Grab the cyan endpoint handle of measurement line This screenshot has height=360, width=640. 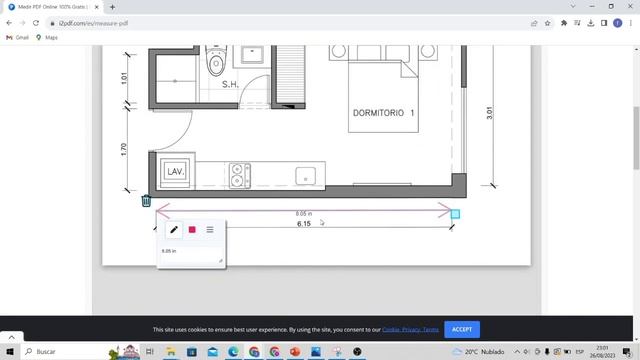pos(455,214)
